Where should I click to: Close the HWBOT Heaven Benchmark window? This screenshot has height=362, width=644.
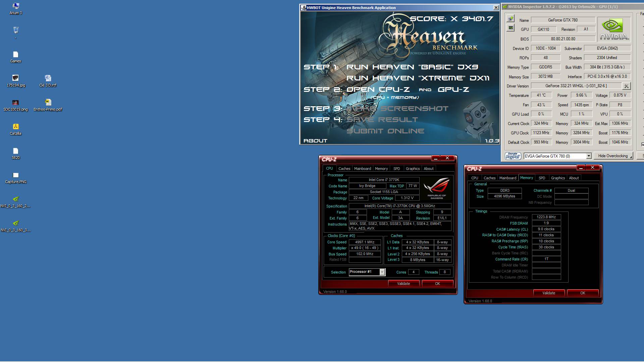(x=496, y=7)
